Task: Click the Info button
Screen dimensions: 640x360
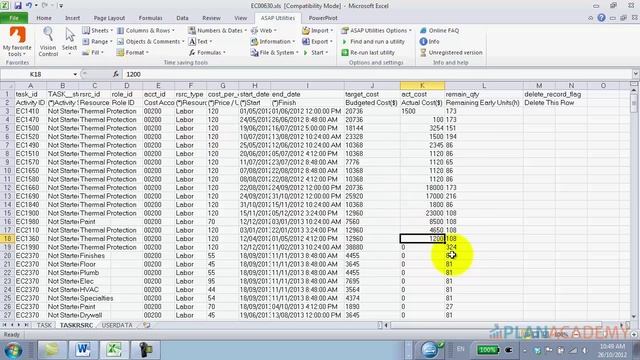Action: [x=429, y=42]
